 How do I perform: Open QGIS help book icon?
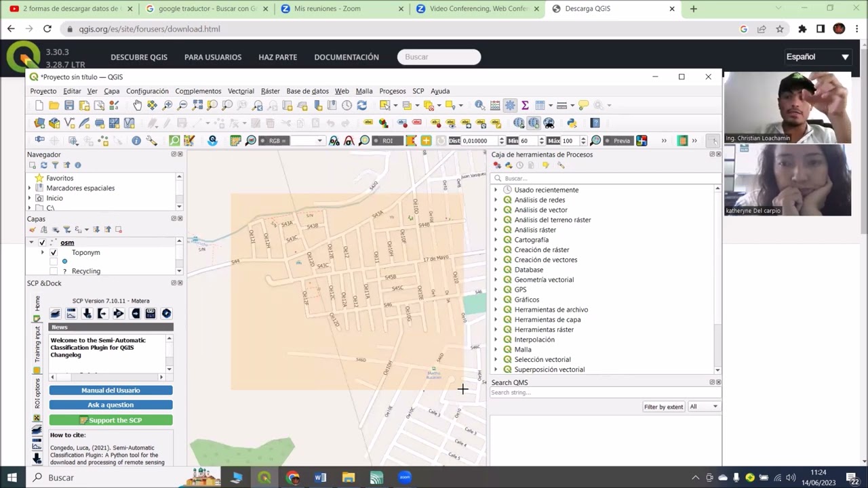pyautogui.click(x=595, y=123)
